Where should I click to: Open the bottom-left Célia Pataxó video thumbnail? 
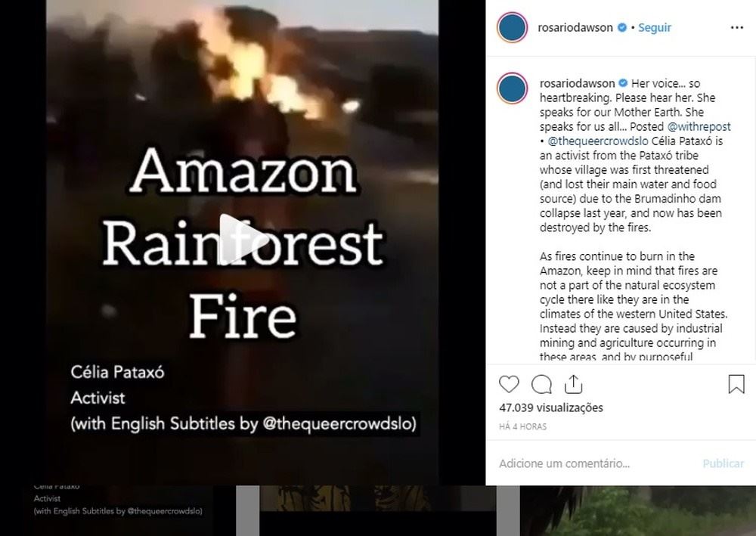[x=118, y=510]
